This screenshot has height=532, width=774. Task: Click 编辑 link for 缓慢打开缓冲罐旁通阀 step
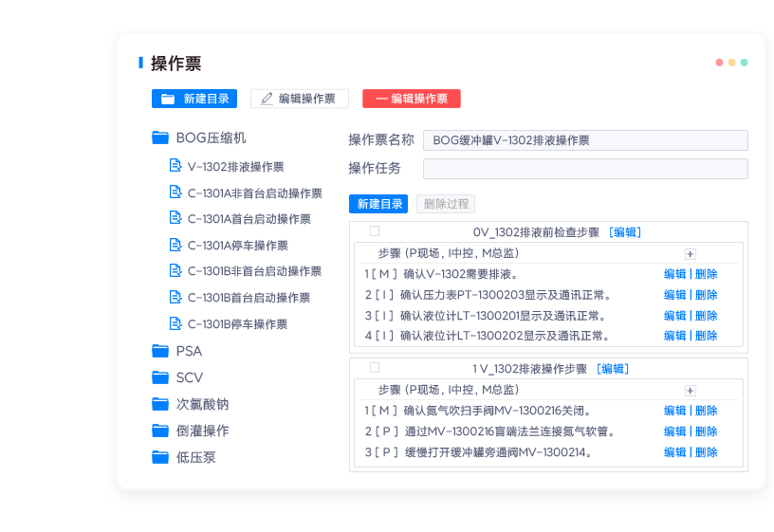tap(674, 452)
